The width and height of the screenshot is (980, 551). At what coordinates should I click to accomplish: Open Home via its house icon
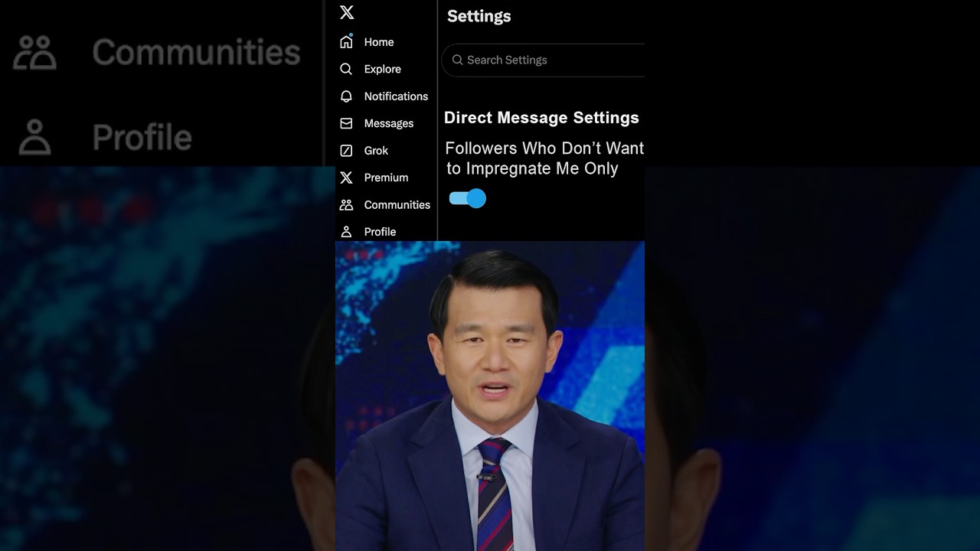pyautogui.click(x=346, y=41)
